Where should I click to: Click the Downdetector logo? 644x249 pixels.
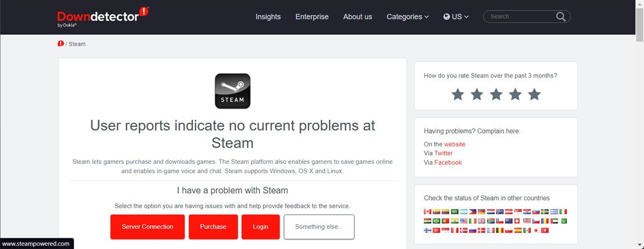[102, 16]
